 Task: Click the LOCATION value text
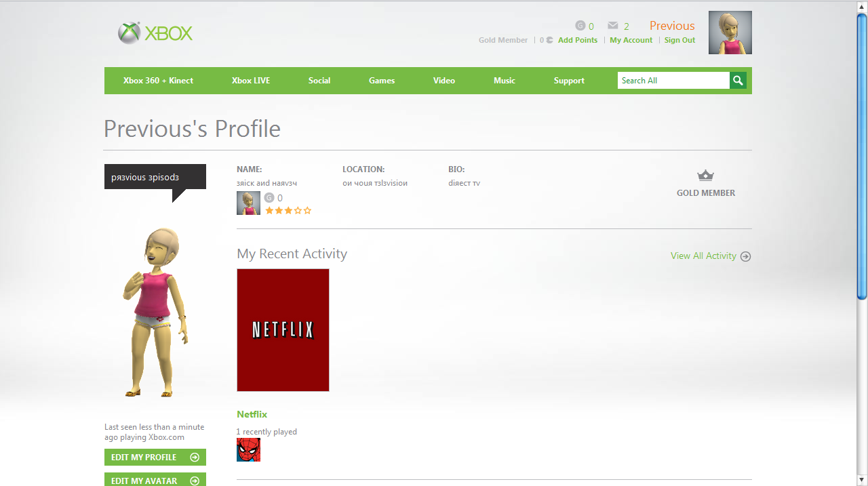[375, 183]
